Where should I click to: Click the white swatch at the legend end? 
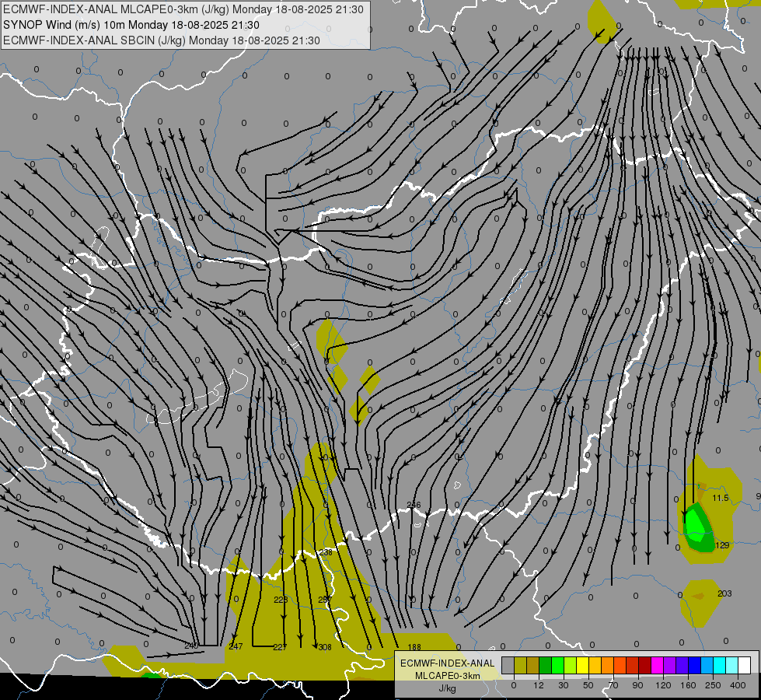745,665
